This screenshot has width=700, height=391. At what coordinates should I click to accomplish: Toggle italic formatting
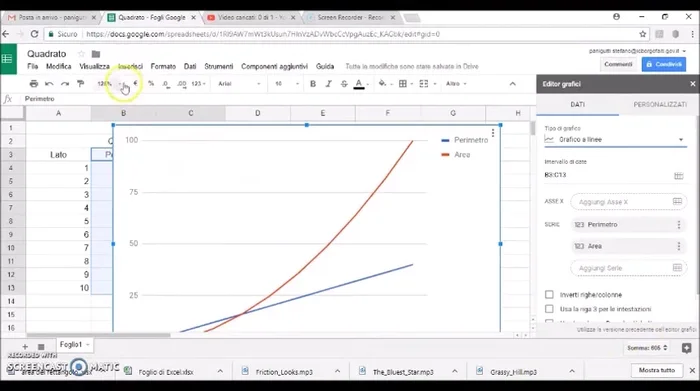[x=329, y=83]
